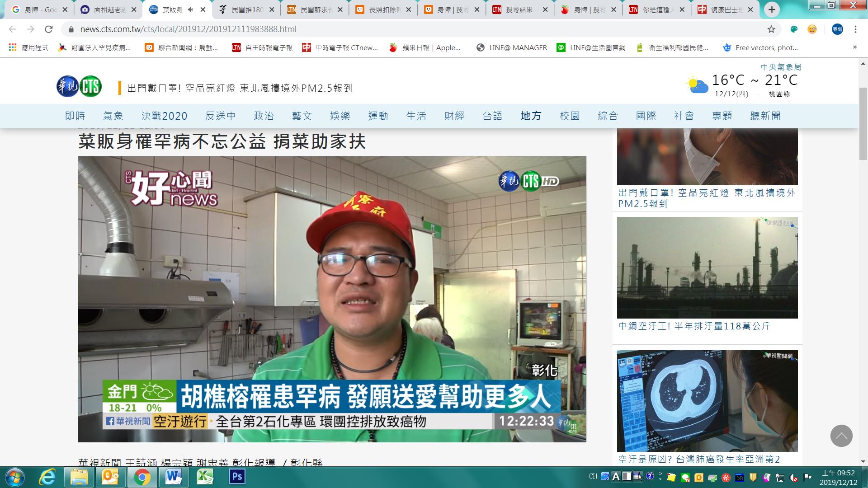Click the lung CT scan thumbnail

[x=707, y=401]
